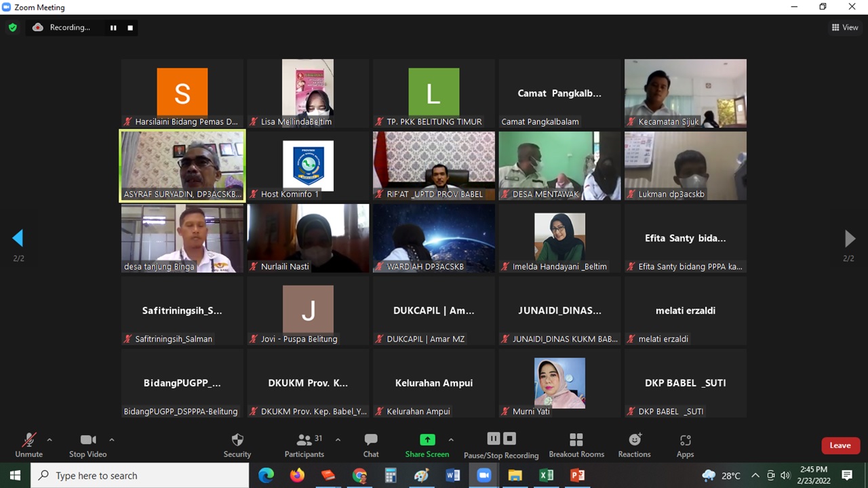Open the Participants panel
Viewport: 868px width, 488px height.
point(304,445)
